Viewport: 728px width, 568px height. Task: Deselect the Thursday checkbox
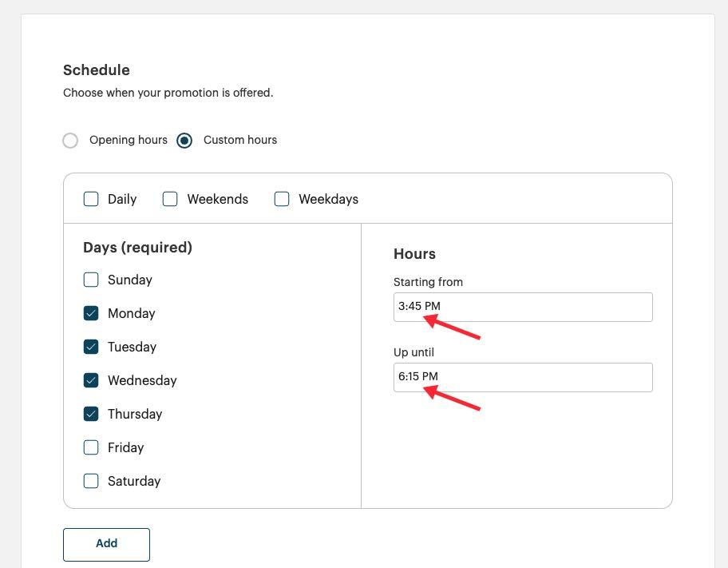pyautogui.click(x=91, y=414)
